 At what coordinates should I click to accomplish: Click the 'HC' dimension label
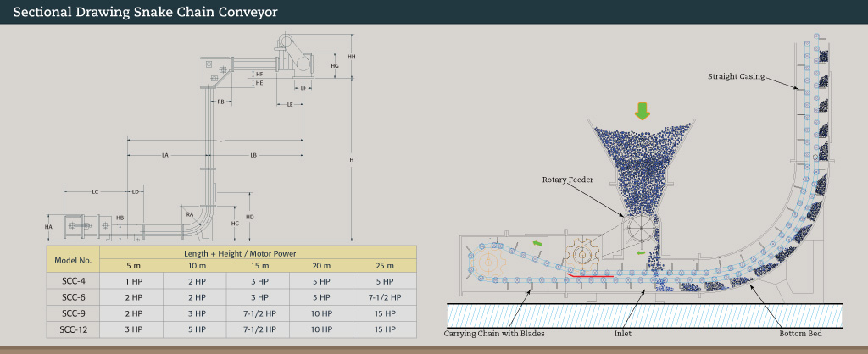coord(235,224)
